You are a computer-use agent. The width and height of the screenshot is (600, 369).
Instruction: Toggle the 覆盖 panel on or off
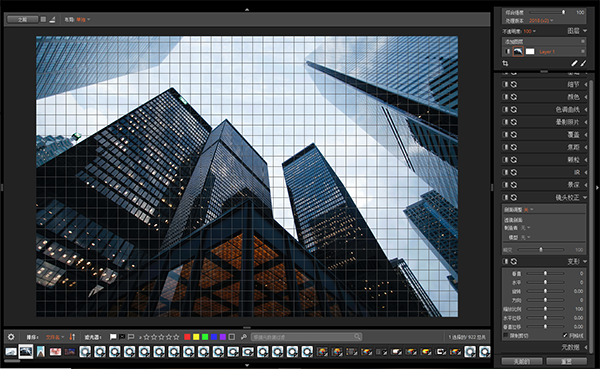point(505,135)
